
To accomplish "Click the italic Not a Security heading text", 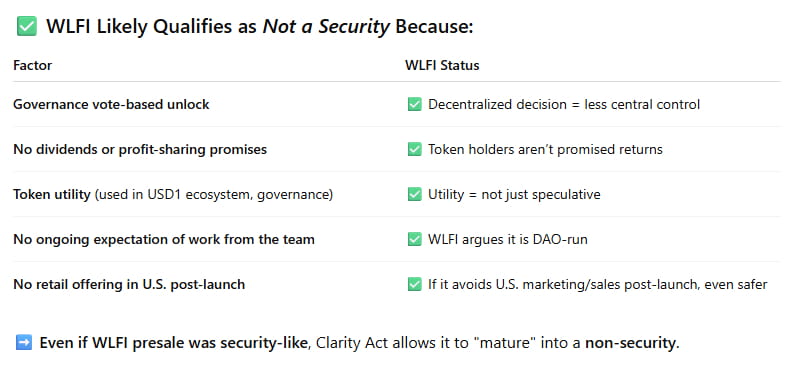I will pyautogui.click(x=326, y=26).
